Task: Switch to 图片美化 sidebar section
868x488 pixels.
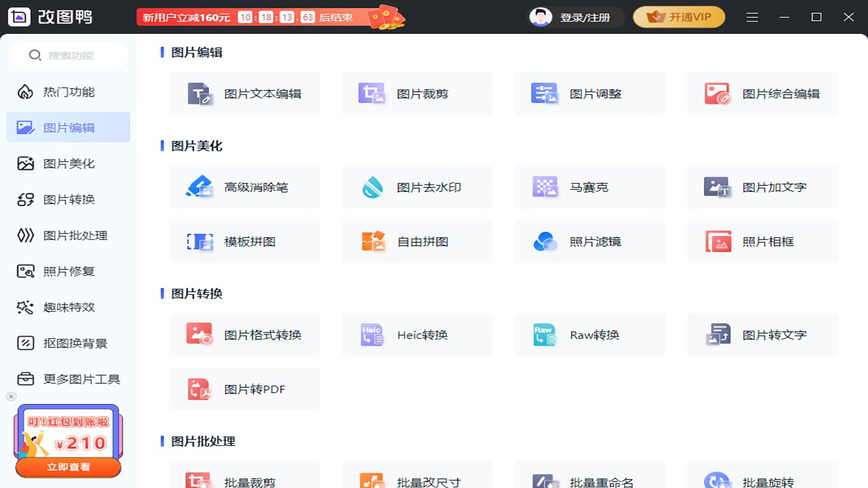Action: (68, 163)
